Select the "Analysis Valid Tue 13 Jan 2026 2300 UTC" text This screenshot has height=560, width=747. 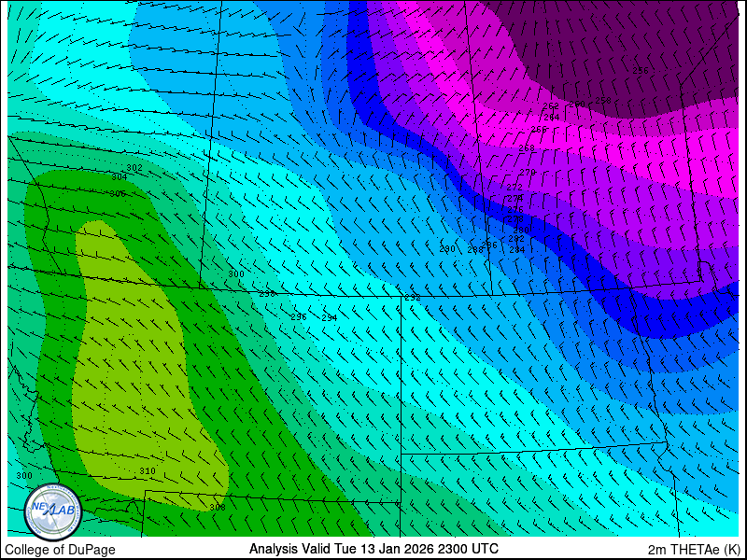[x=373, y=549]
